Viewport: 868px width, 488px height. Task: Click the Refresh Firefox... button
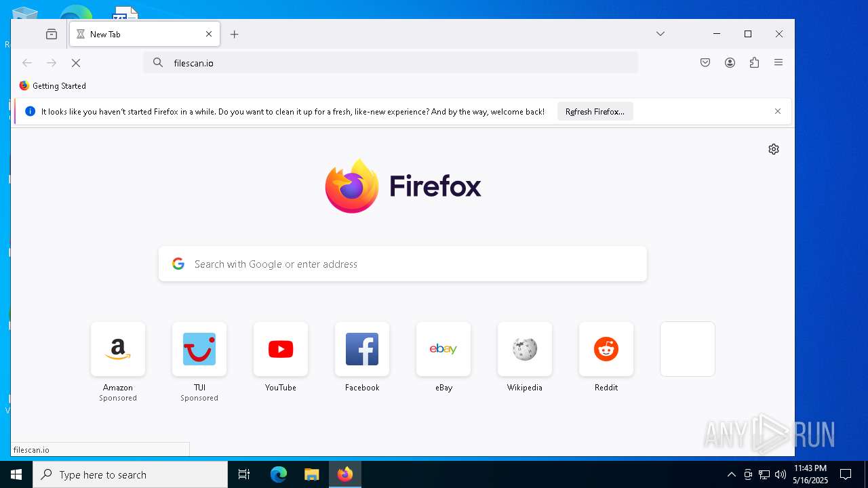595,112
